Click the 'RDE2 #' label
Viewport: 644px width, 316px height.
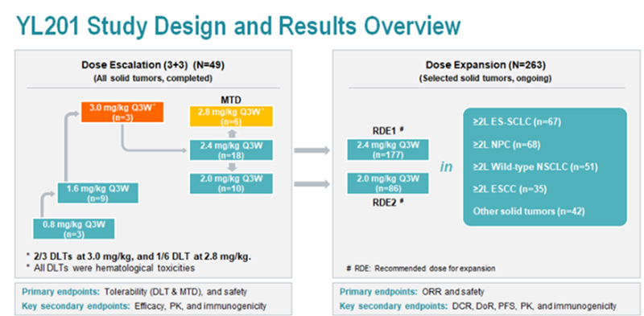coord(387,202)
